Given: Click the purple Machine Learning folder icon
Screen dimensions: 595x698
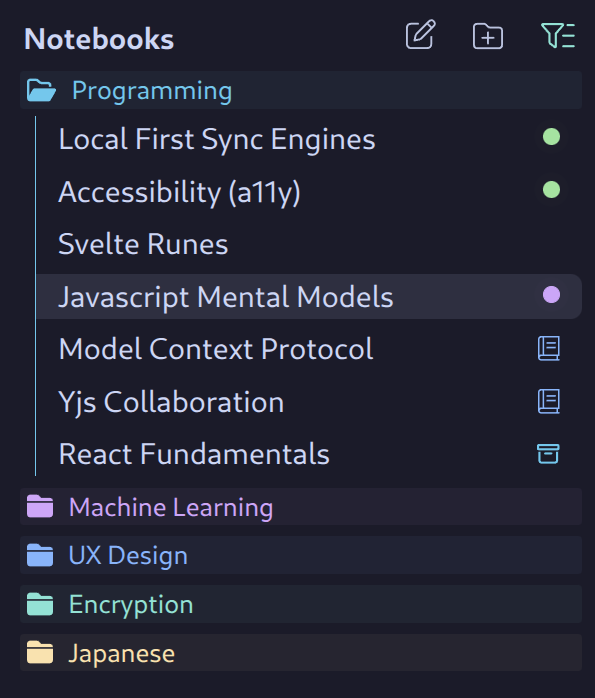Looking at the screenshot, I should click(40, 507).
